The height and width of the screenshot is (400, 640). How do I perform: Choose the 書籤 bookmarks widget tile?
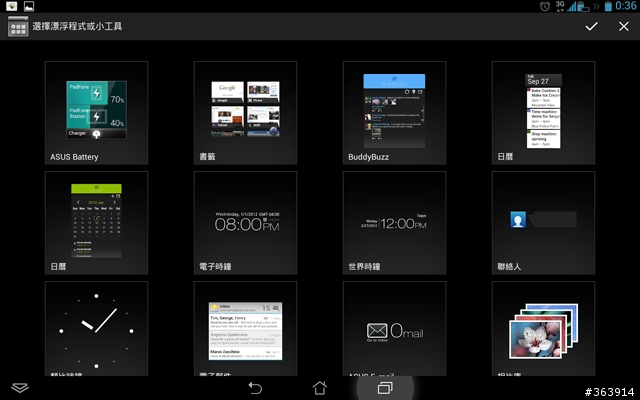pyautogui.click(x=245, y=113)
